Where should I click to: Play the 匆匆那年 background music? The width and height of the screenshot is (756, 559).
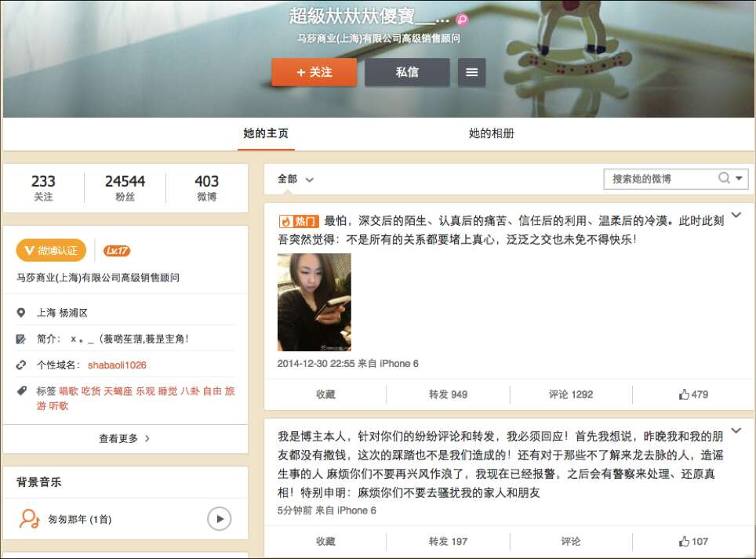click(220, 519)
